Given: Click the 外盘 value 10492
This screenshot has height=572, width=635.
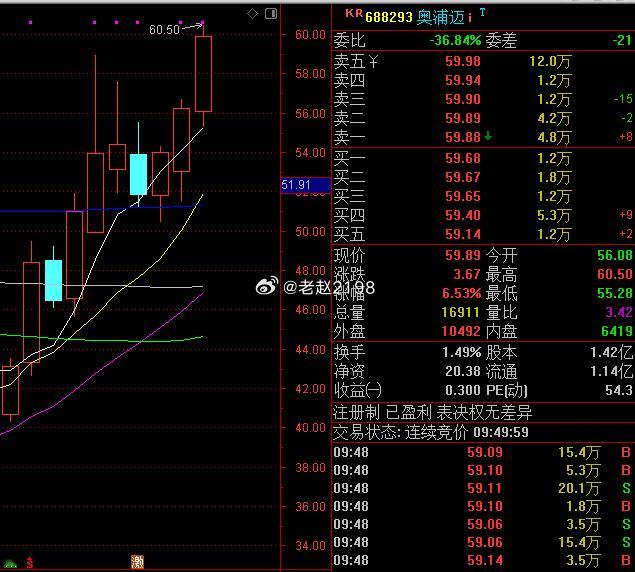Looking at the screenshot, I should click(460, 331).
